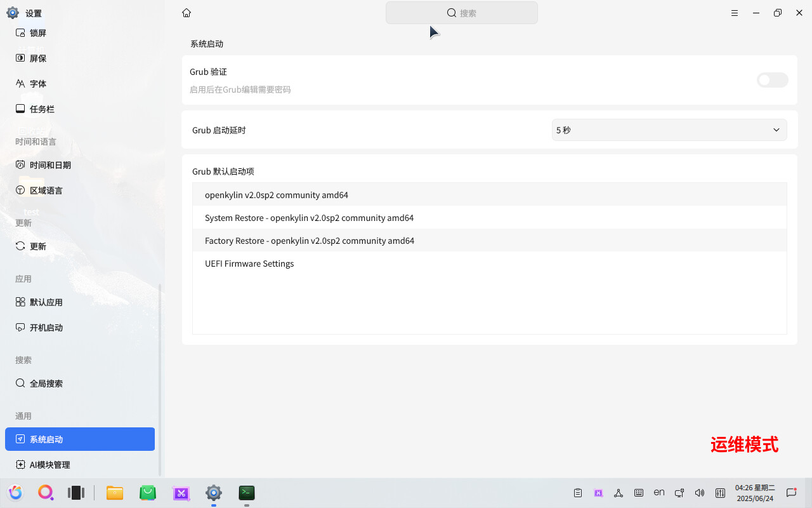Switch input language en indicator

[659, 492]
